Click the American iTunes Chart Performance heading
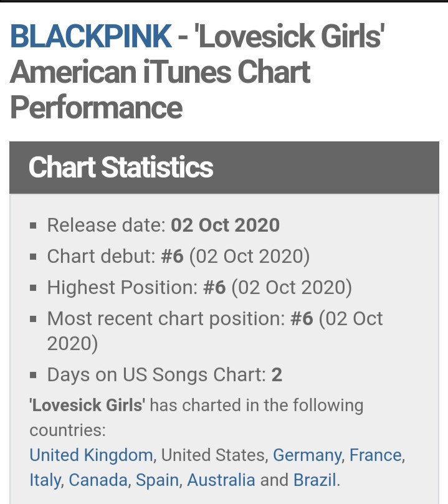448x504 pixels. tap(160, 89)
